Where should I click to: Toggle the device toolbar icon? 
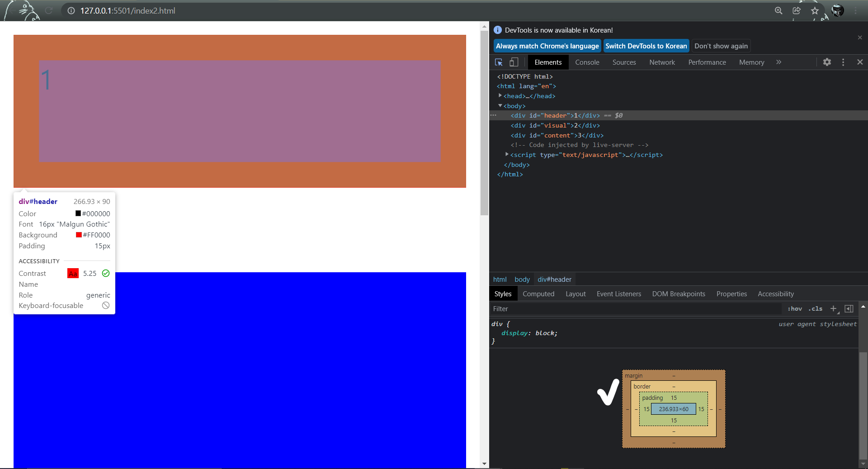tap(514, 62)
